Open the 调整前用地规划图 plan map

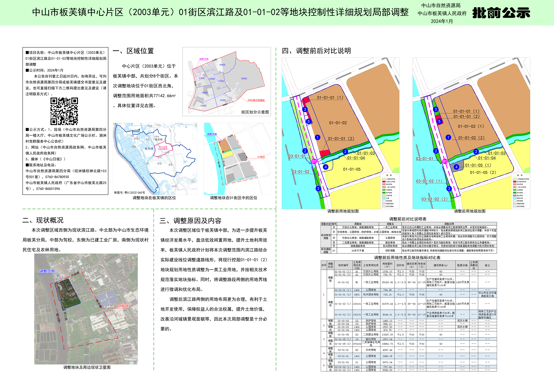click(x=340, y=133)
